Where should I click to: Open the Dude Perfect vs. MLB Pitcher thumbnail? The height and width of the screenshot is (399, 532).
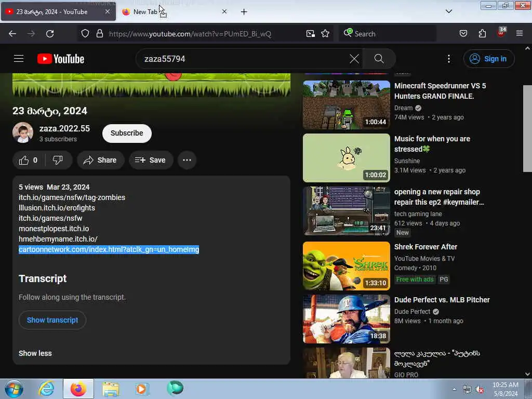pyautogui.click(x=347, y=319)
